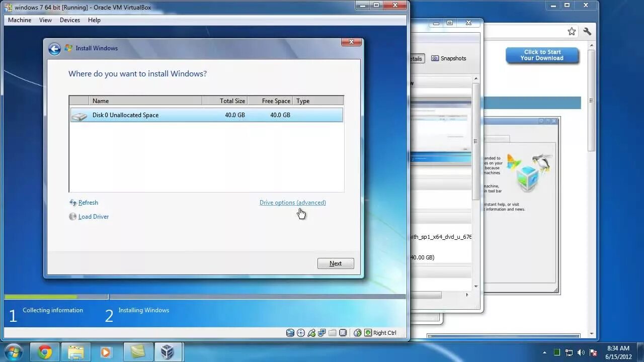Click the Refresh arrows icon
644x362 pixels.
pos(73,203)
